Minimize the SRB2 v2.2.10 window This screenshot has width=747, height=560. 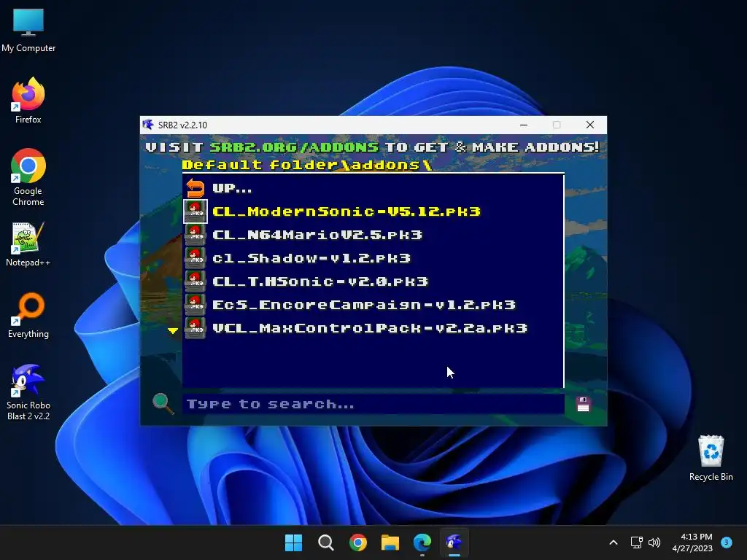coord(524,125)
